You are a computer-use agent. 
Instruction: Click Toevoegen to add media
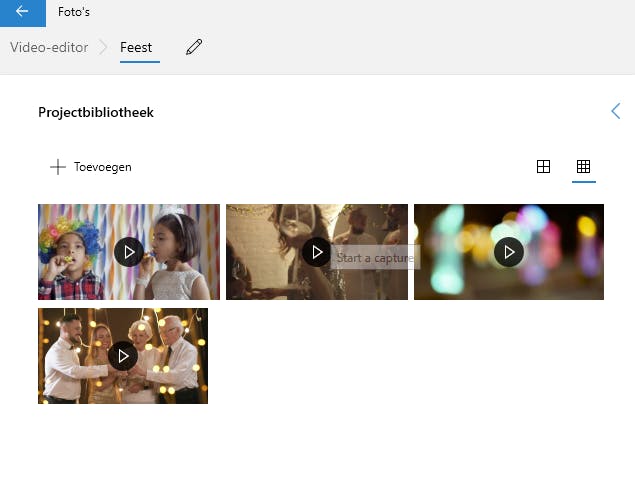point(91,167)
